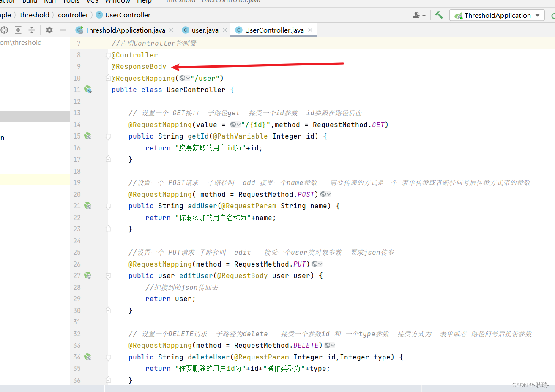Close the ThresholdApplication.java tab
This screenshot has height=392, width=555.
pos(171,30)
